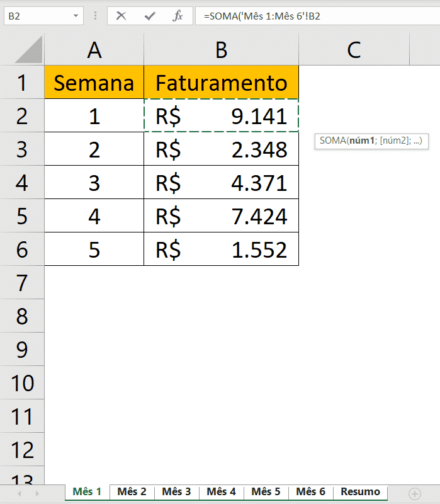Click the Faturamento header cell
Viewport: 440px width, 504px height.
coord(221,83)
